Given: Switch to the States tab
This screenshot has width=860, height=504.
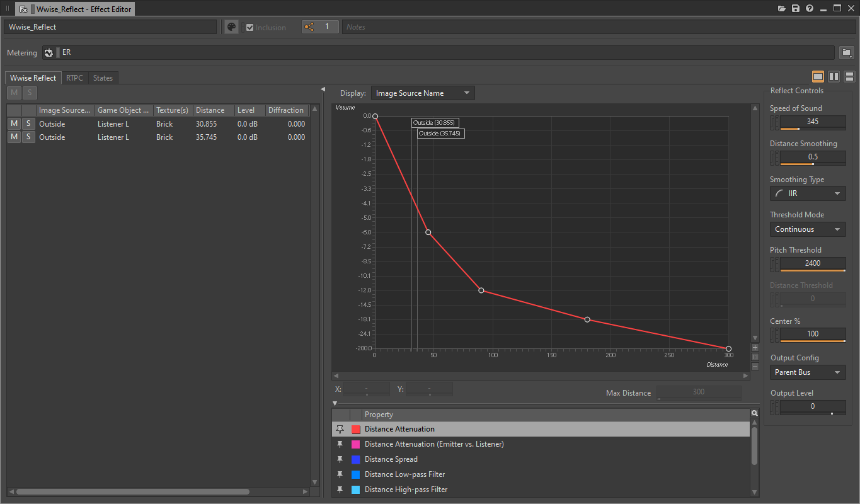Looking at the screenshot, I should [x=103, y=78].
